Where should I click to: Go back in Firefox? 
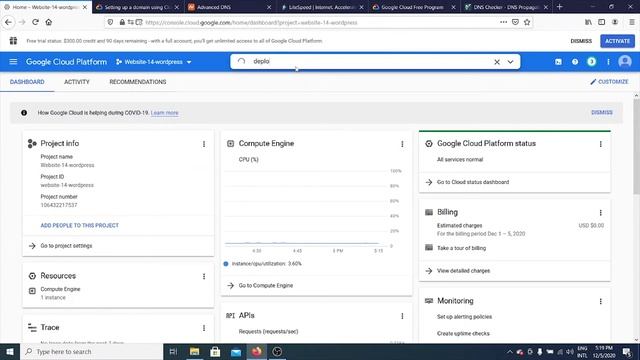tap(9, 22)
